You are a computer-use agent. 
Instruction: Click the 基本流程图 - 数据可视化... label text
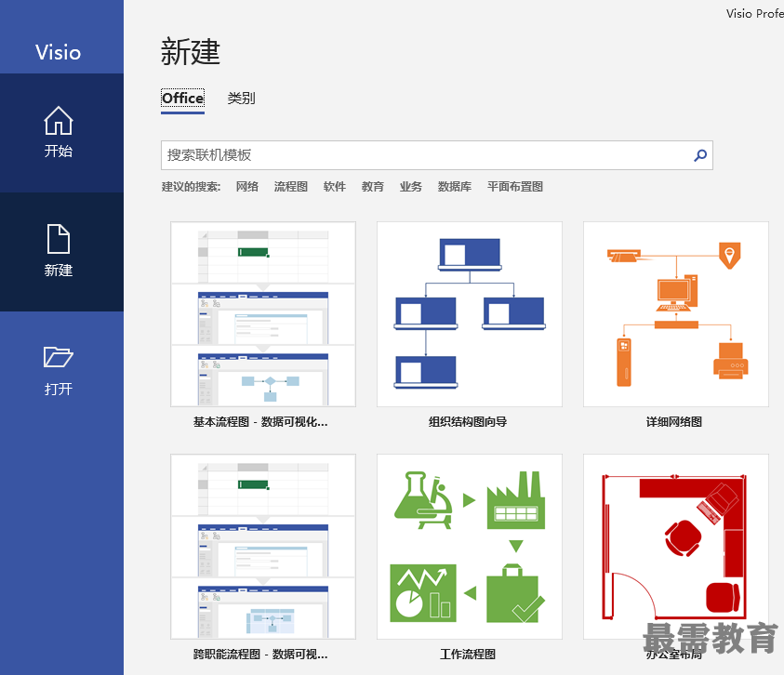coord(260,422)
